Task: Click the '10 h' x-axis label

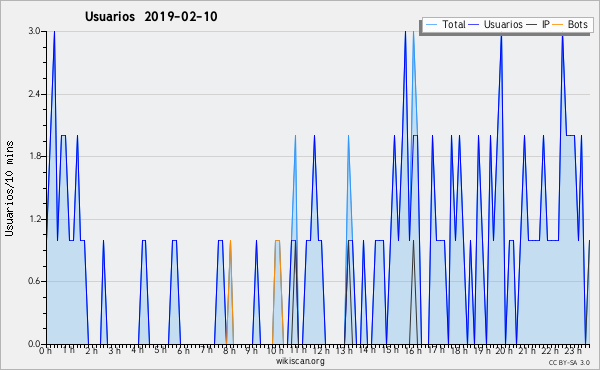Action: click(x=275, y=350)
